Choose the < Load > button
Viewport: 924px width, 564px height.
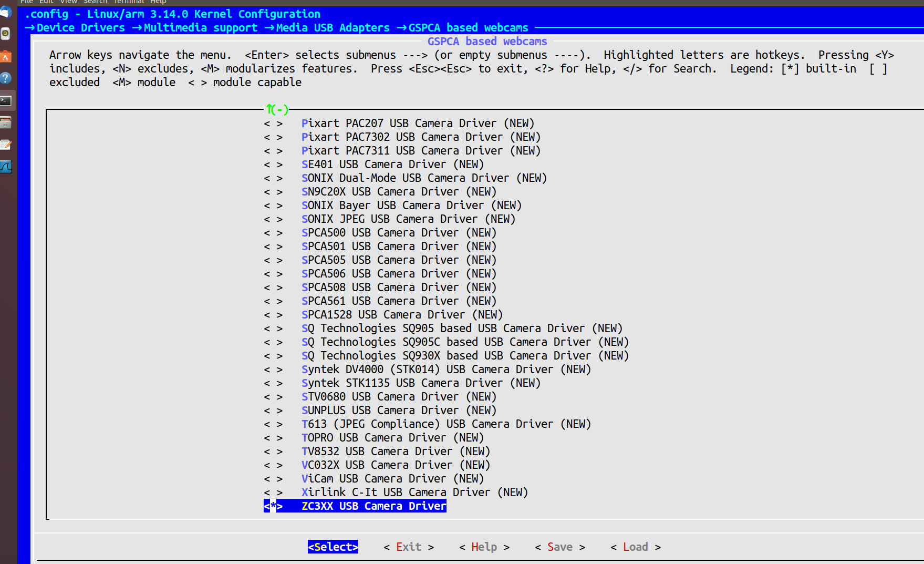pos(636,547)
